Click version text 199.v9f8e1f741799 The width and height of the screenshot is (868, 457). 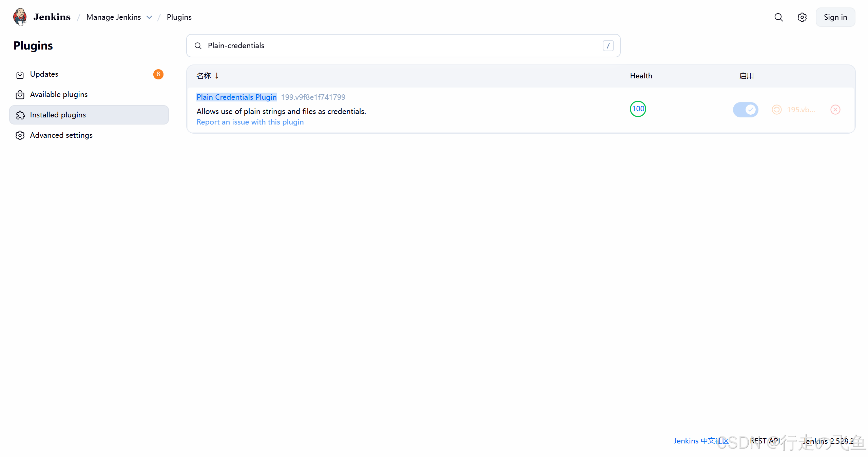313,97
